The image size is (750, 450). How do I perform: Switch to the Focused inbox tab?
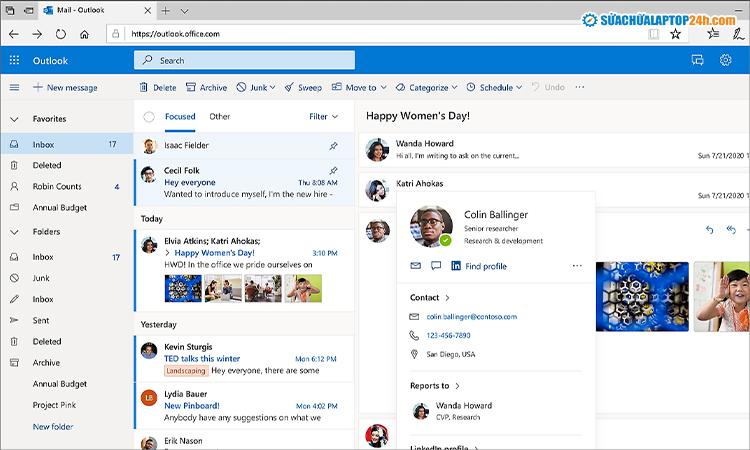pyautogui.click(x=180, y=117)
